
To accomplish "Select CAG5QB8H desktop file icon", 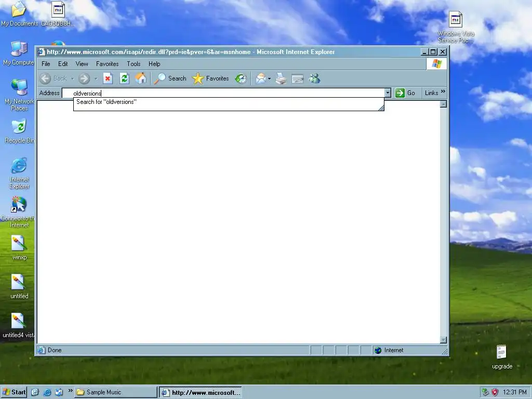I will [58, 14].
